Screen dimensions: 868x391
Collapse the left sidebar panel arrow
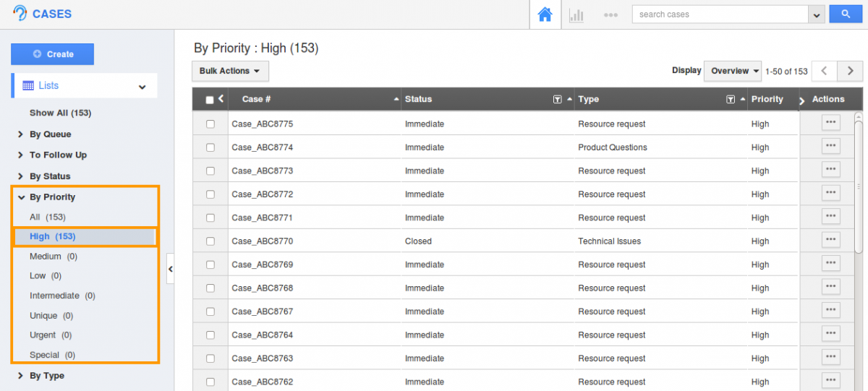(x=170, y=269)
